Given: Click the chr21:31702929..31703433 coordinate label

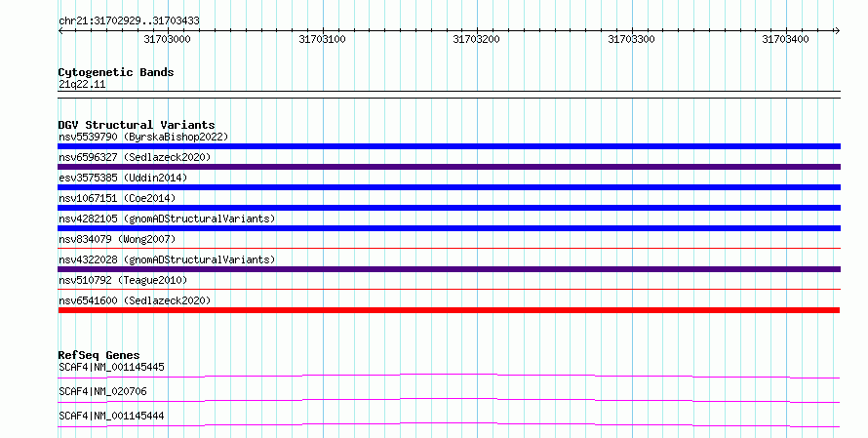Looking at the screenshot, I should coord(129,21).
